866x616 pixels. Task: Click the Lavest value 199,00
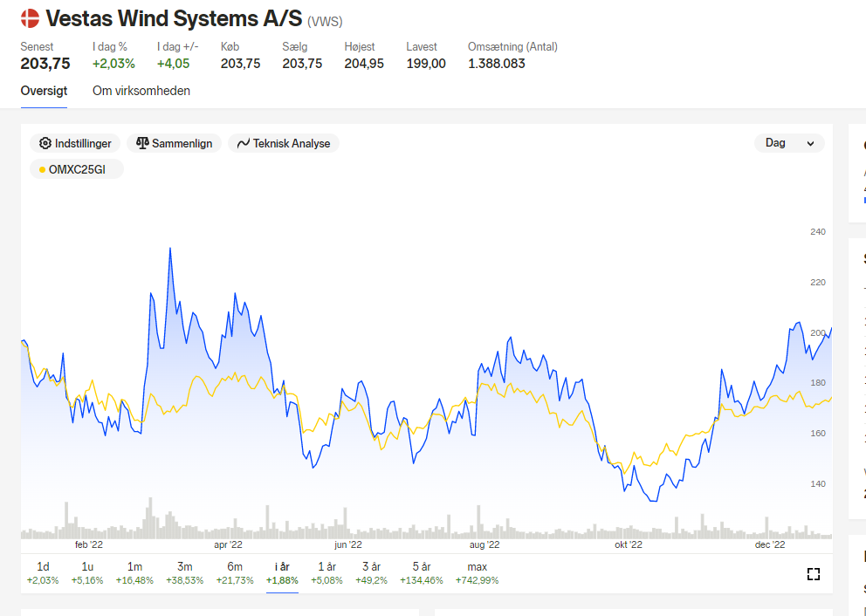(x=426, y=64)
